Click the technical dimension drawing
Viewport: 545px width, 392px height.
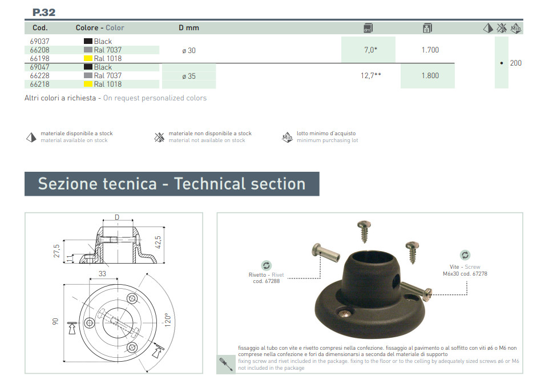tap(114, 293)
